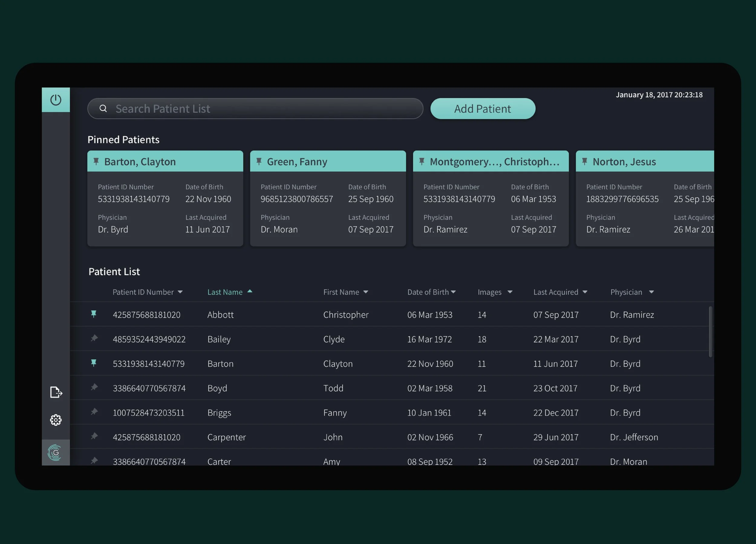Click the fingerprint logo icon at sidebar bottom
The height and width of the screenshot is (544, 756).
click(x=55, y=452)
